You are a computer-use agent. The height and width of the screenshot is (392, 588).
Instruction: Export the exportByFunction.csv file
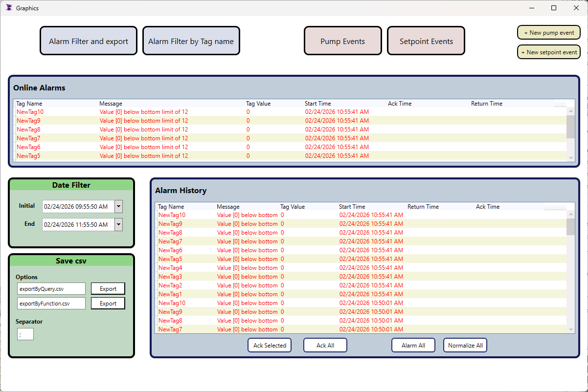(108, 303)
